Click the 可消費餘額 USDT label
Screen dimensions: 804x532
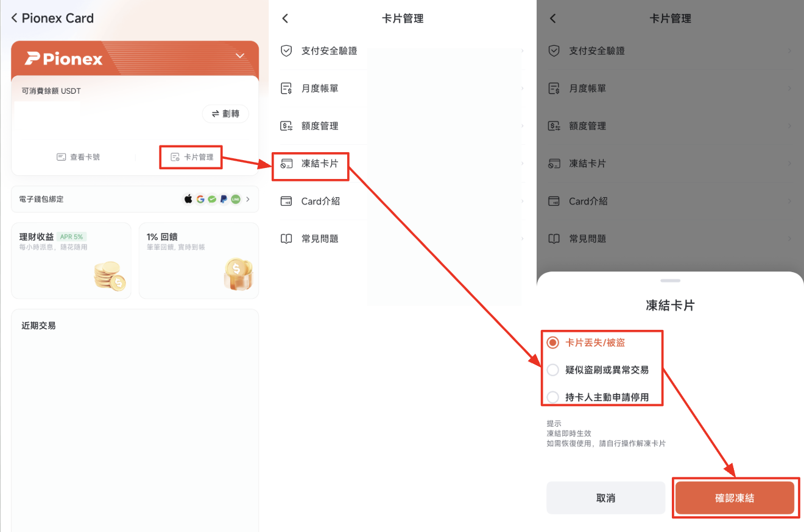51,91
